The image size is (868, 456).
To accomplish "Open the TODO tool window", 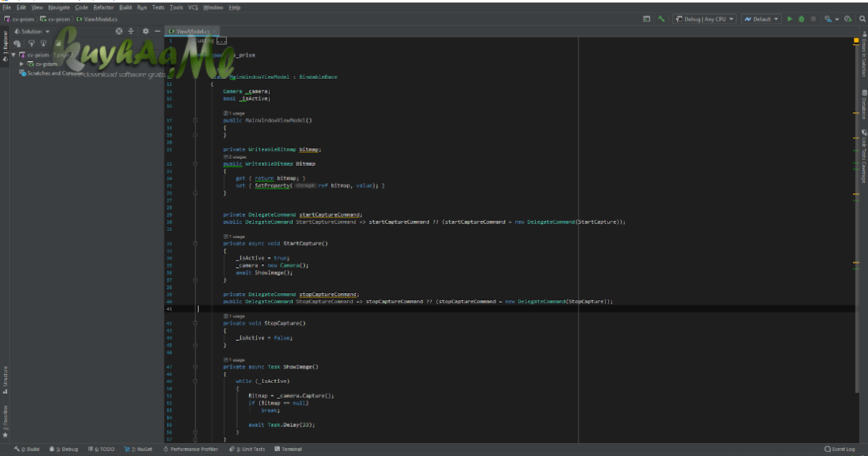I will tap(102, 449).
